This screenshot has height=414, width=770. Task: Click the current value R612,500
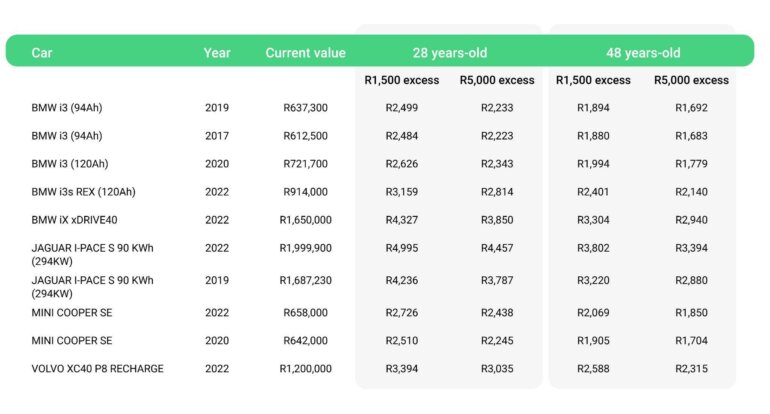(305, 136)
